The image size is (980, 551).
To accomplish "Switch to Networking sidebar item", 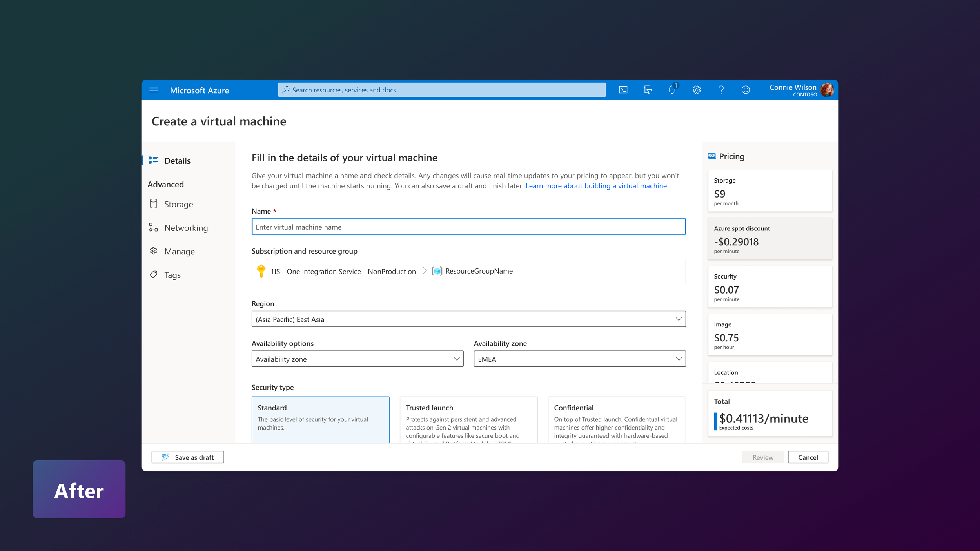I will tap(186, 228).
